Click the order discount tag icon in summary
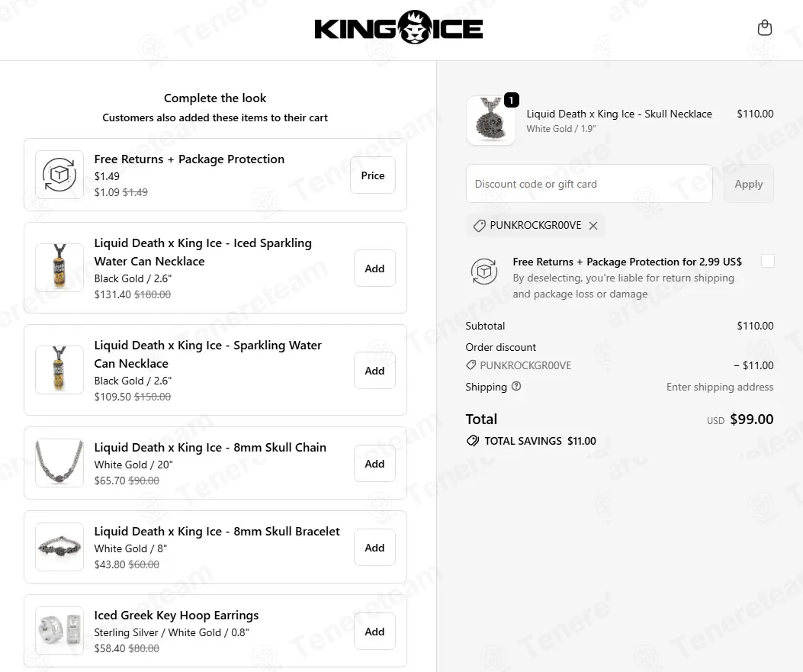This screenshot has height=672, width=803. click(471, 365)
